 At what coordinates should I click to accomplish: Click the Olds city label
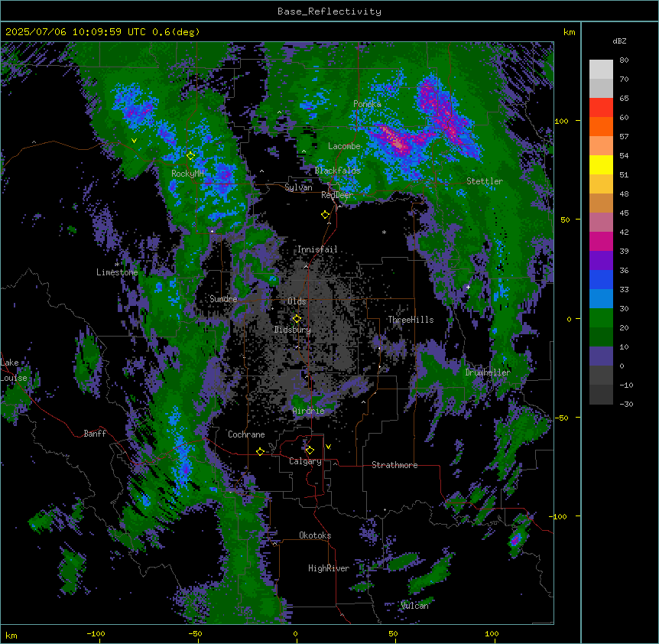[x=297, y=301]
